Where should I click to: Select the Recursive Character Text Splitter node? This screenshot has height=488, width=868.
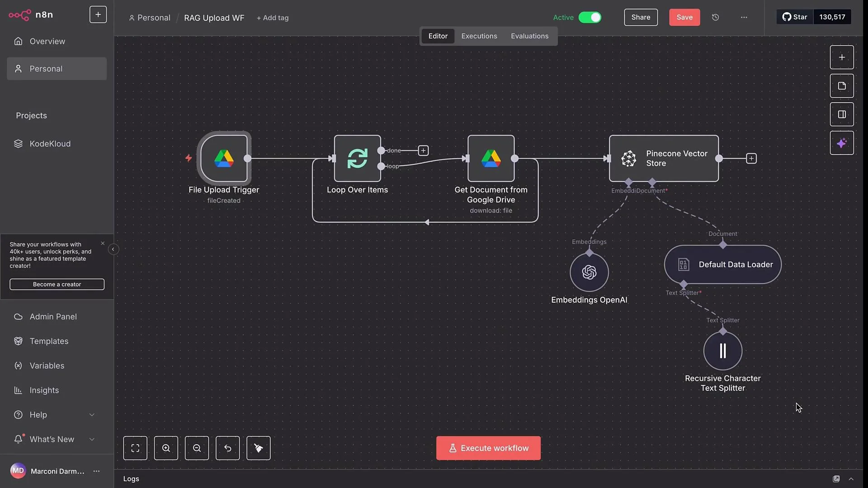tap(722, 351)
